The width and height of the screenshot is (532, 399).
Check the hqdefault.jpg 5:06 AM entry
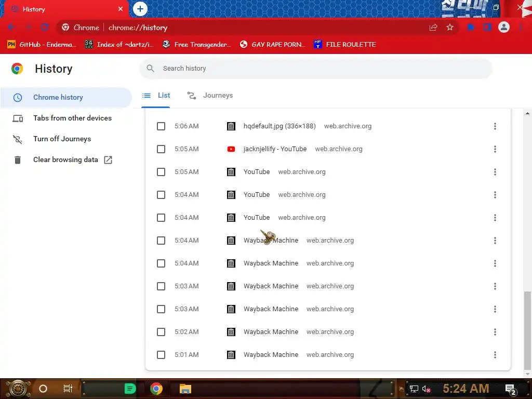coord(161,126)
